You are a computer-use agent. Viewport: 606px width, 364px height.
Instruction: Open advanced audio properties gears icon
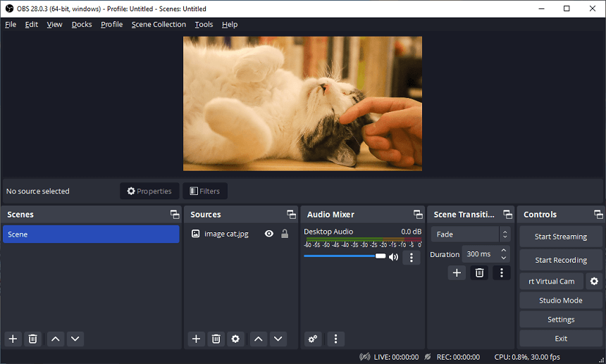[x=313, y=339]
